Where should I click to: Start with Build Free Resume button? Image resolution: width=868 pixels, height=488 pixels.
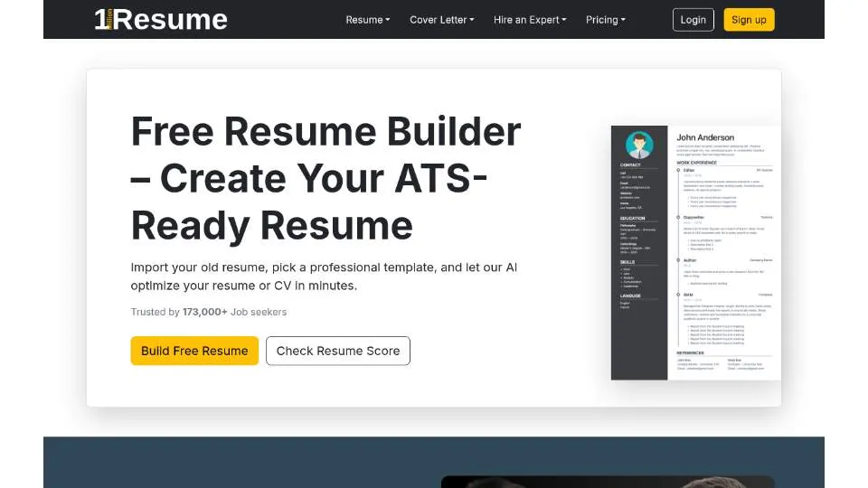[194, 351]
